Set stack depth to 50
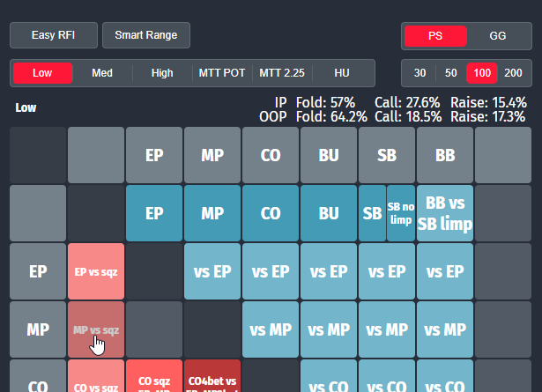Viewport: 542px width, 392px height. pyautogui.click(x=450, y=73)
